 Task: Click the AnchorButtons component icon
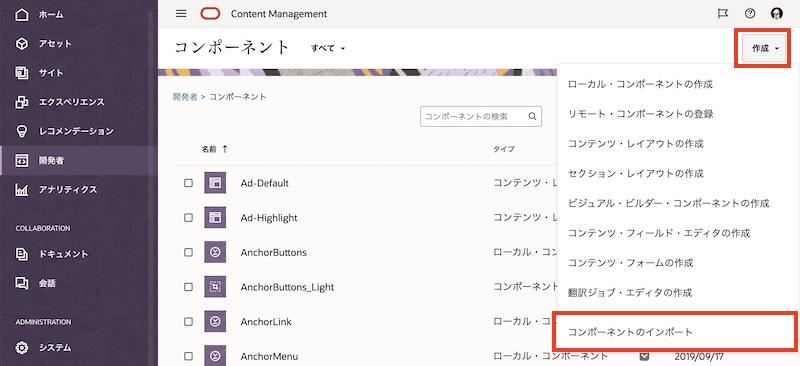[x=215, y=252]
